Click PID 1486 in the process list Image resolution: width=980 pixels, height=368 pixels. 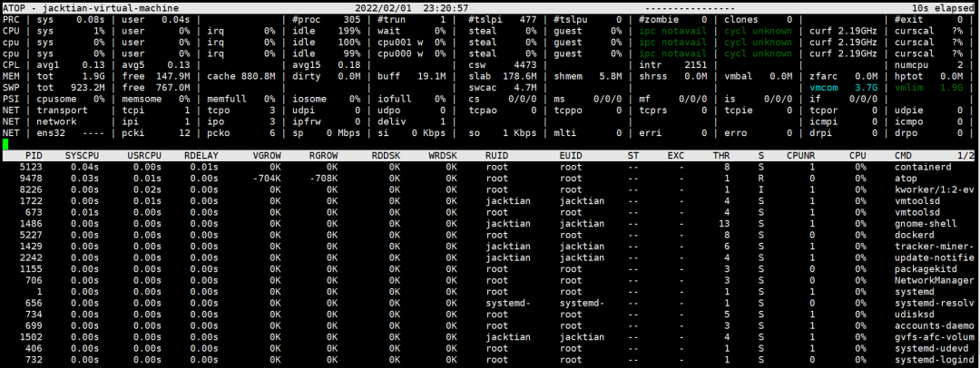click(31, 224)
